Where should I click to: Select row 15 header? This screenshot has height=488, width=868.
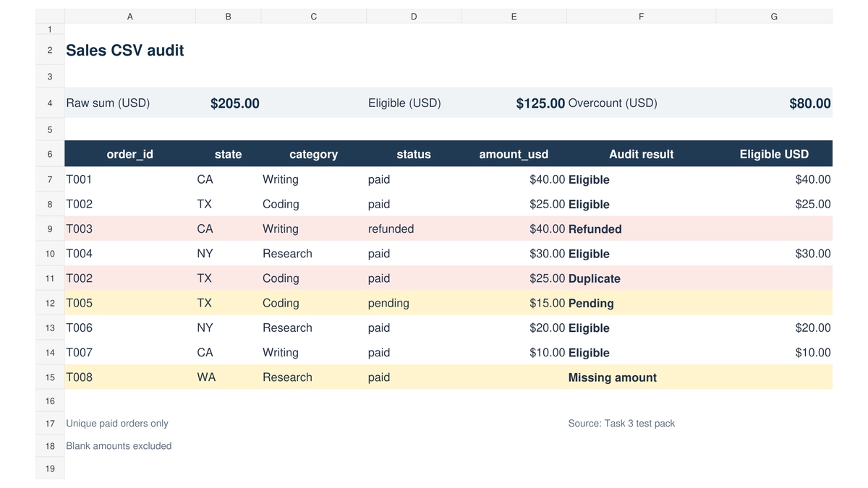pyautogui.click(x=50, y=377)
